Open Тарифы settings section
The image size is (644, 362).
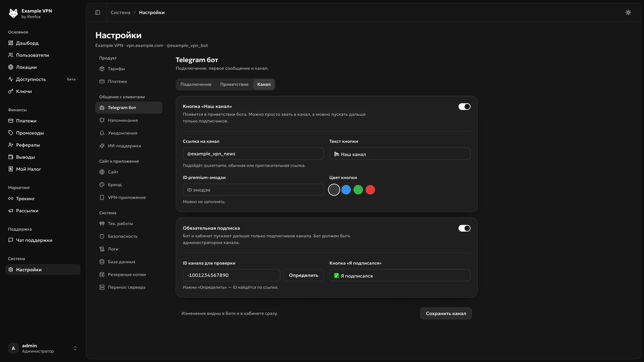129,68
